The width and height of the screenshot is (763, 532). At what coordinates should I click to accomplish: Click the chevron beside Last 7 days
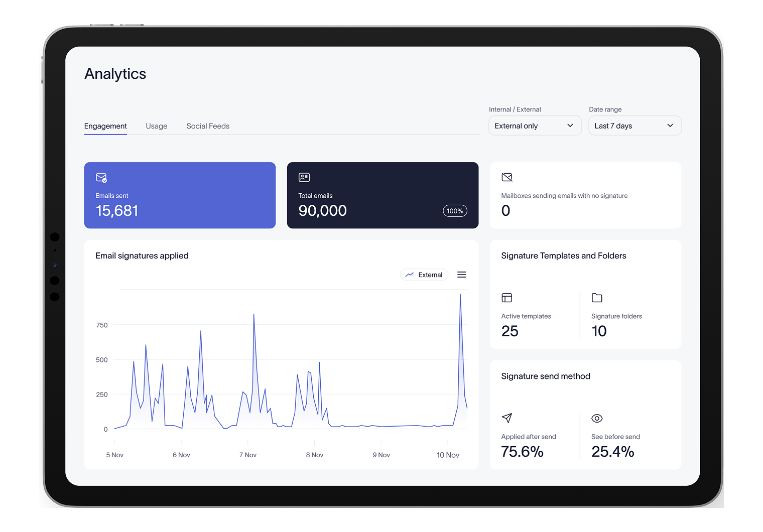click(670, 125)
